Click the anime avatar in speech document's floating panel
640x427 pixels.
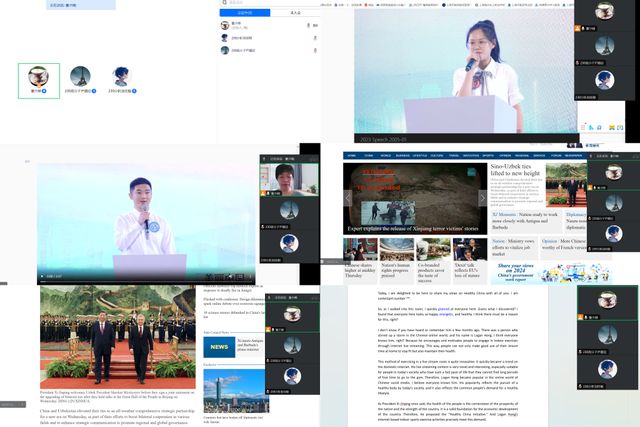(607, 369)
